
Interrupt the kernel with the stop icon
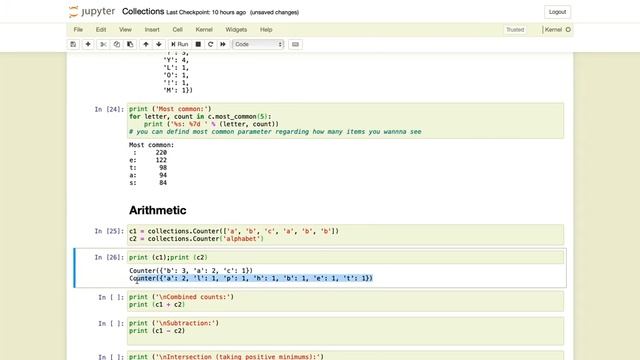198,44
